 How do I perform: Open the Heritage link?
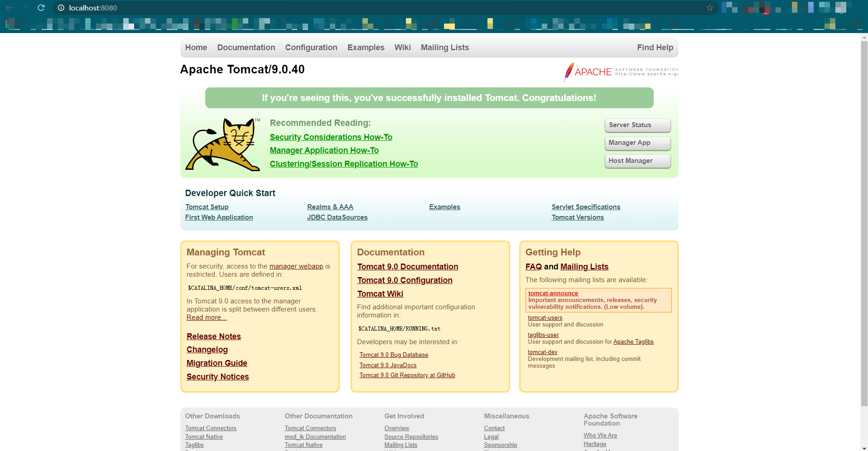595,444
